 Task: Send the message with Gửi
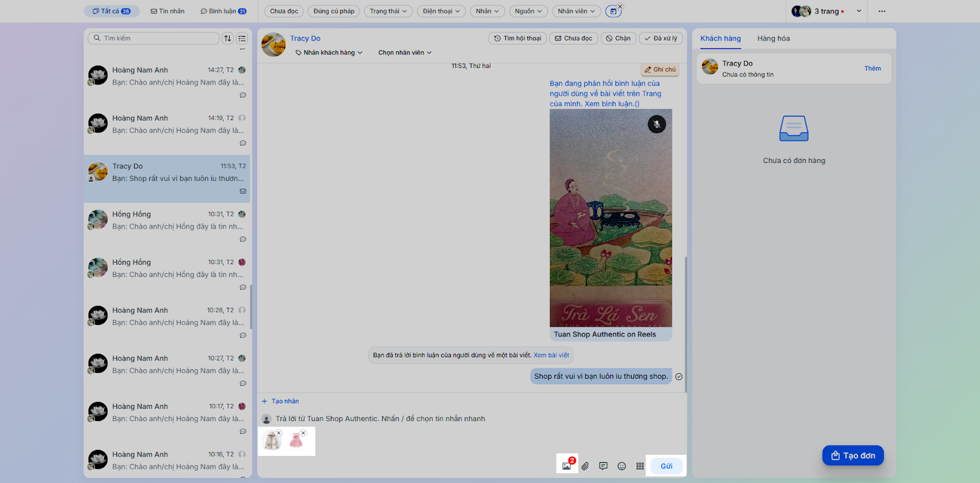pos(666,466)
